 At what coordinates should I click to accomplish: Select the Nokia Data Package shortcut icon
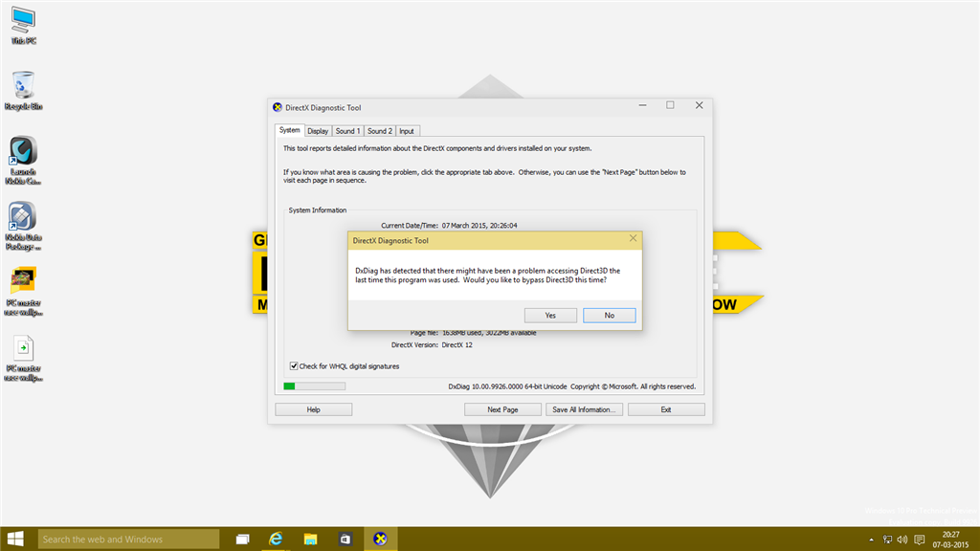[23, 226]
